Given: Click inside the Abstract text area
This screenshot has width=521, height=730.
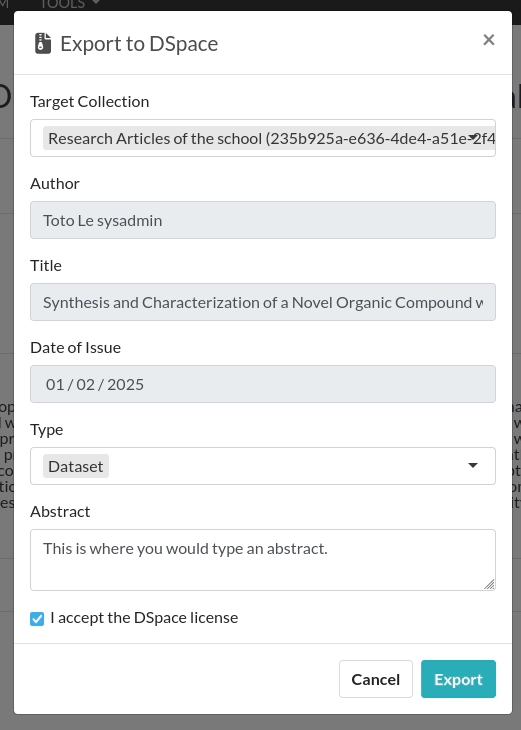Looking at the screenshot, I should [x=263, y=560].
